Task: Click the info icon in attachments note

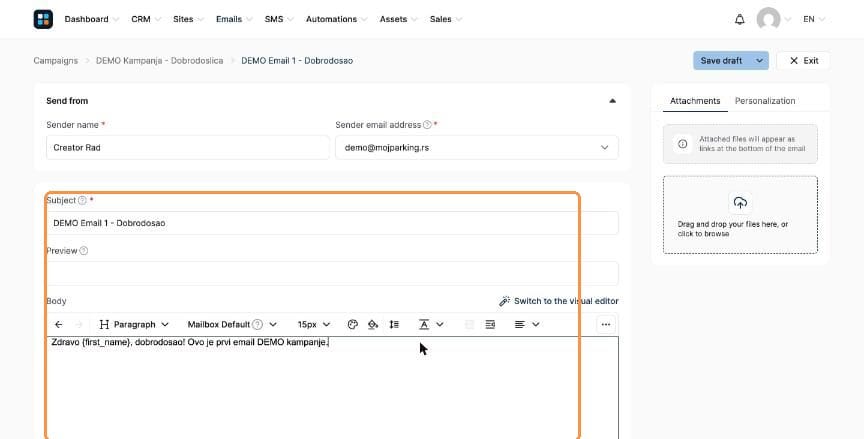Action: [683, 144]
